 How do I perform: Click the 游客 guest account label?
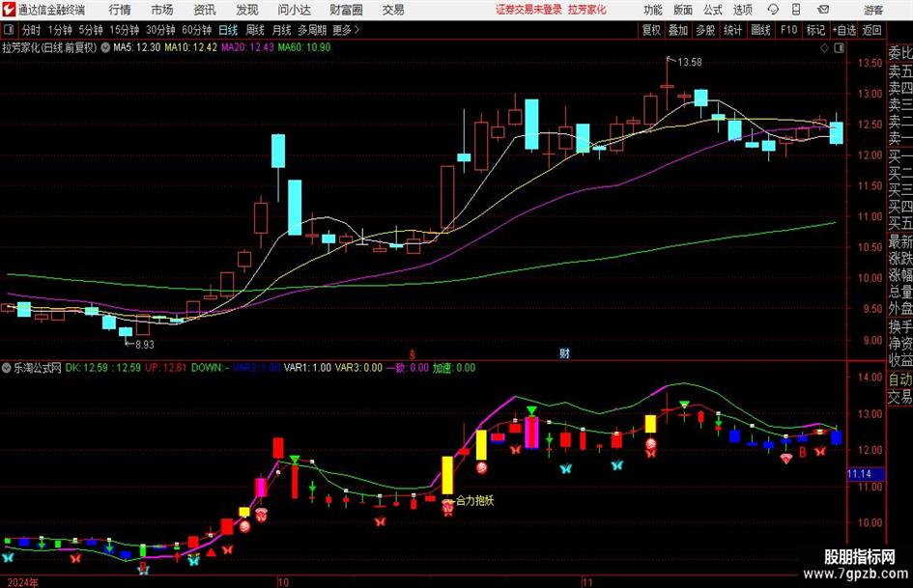click(872, 10)
